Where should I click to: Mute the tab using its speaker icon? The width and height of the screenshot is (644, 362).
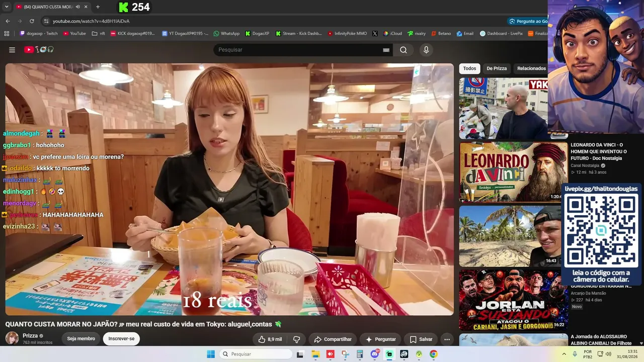pyautogui.click(x=77, y=7)
